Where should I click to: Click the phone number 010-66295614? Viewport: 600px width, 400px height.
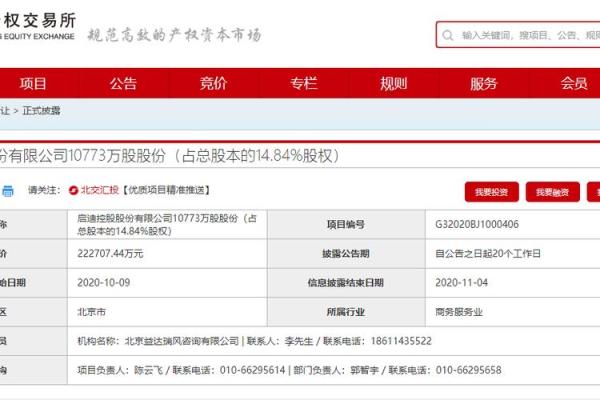click(253, 370)
